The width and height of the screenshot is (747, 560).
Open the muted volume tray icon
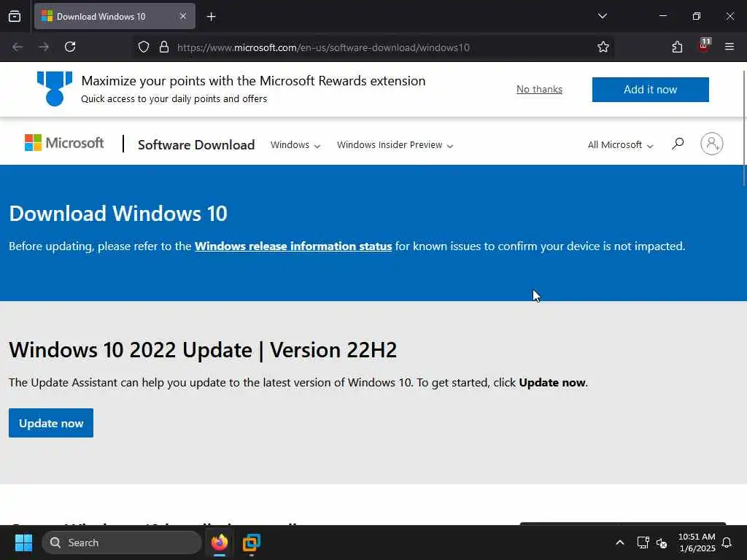(662, 542)
